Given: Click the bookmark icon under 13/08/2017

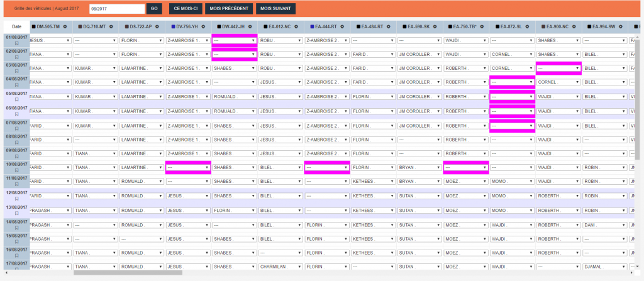Looking at the screenshot, I should click(16, 214).
